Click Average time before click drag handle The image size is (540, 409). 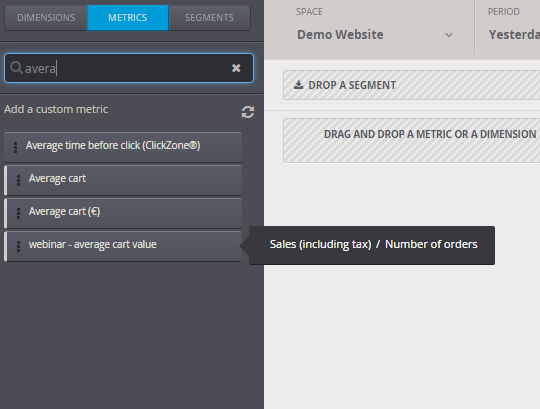click(x=15, y=147)
